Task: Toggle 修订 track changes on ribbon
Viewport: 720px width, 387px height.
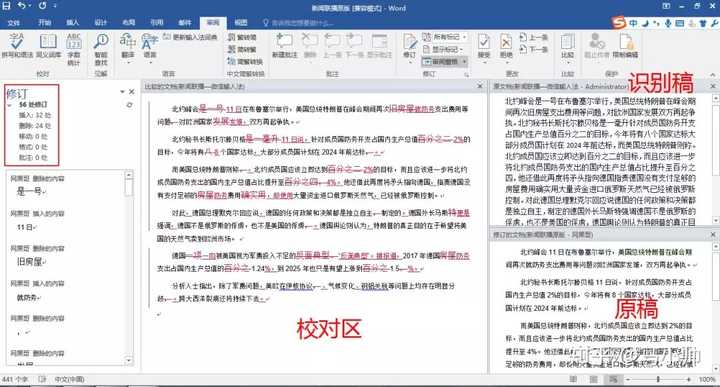Action: pos(409,46)
